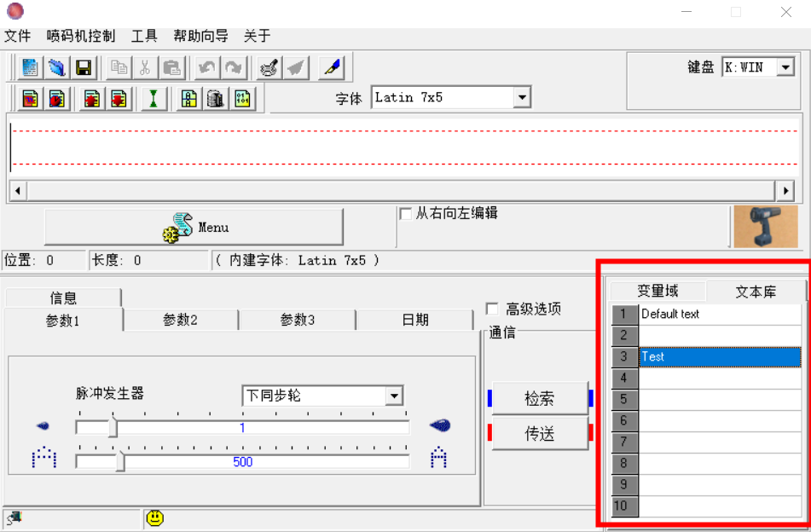This screenshot has width=811, height=532.
Task: Click the binary 0101 toolbar icon
Action: [x=242, y=99]
